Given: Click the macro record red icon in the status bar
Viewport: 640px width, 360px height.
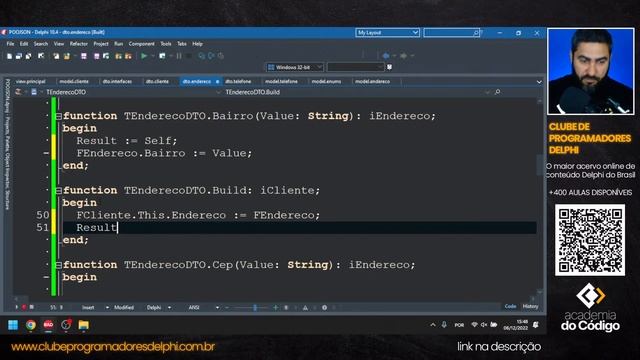Looking at the screenshot, I should pyautogui.click(x=24, y=307).
